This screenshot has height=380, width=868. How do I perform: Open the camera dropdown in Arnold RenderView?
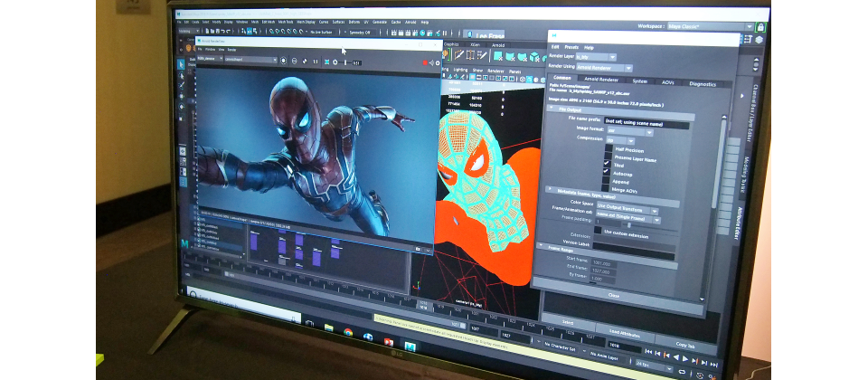click(x=250, y=60)
